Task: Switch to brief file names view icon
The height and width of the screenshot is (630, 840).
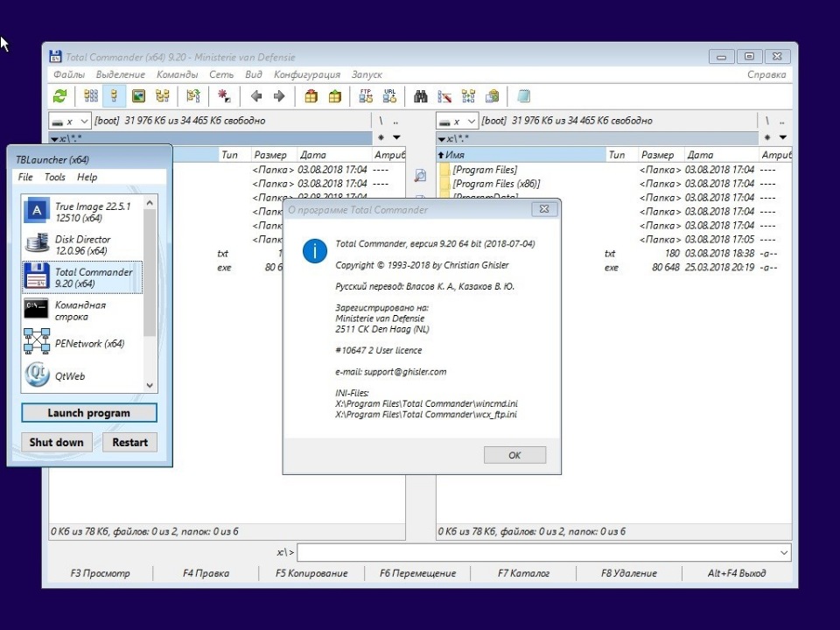Action: pyautogui.click(x=90, y=96)
